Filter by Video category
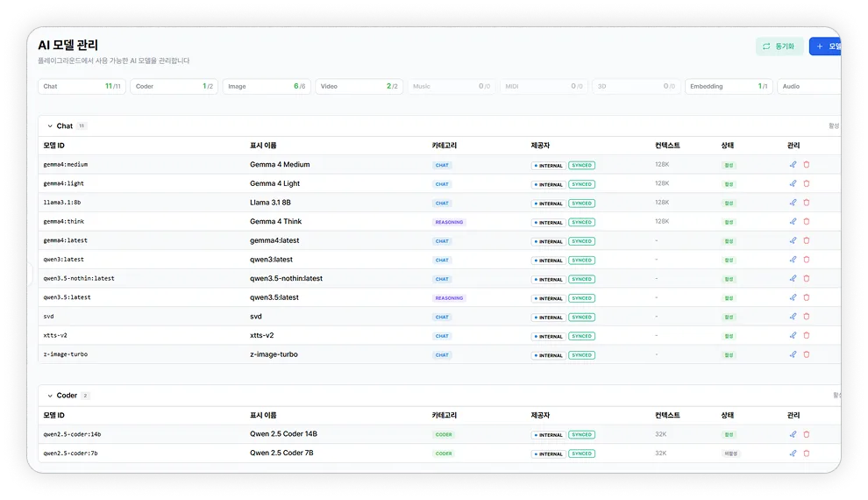 359,86
